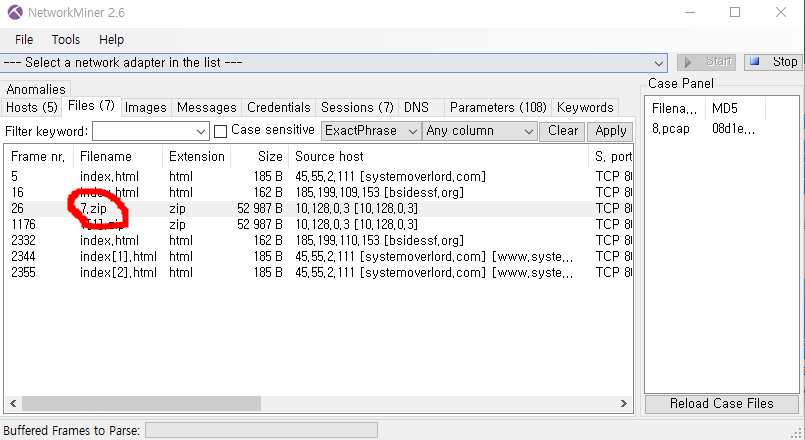
Task: Click source host 185.199.110.153 [bsidessf.org]
Action: click(x=379, y=240)
